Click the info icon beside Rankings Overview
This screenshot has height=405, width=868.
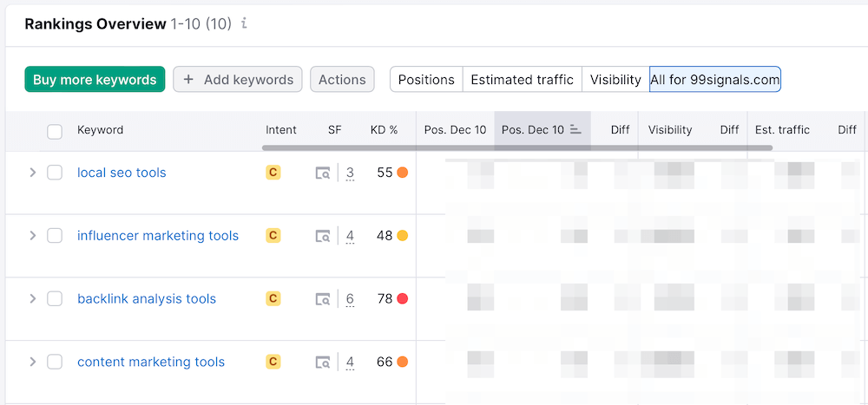[x=244, y=24]
